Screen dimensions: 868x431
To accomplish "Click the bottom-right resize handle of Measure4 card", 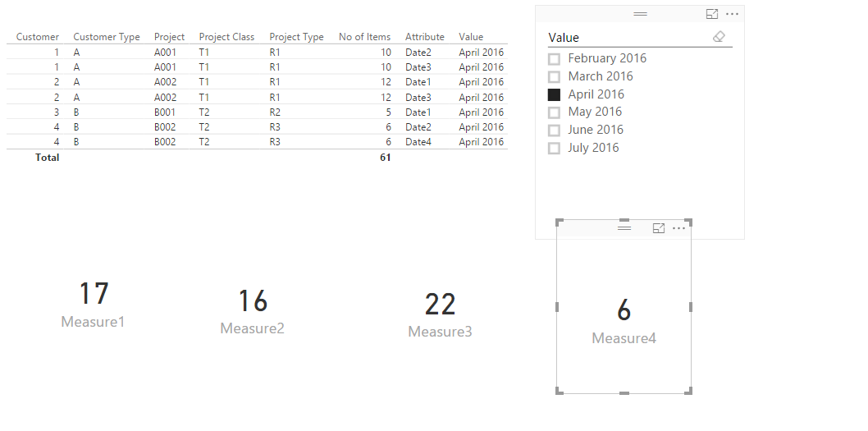I will click(x=688, y=391).
